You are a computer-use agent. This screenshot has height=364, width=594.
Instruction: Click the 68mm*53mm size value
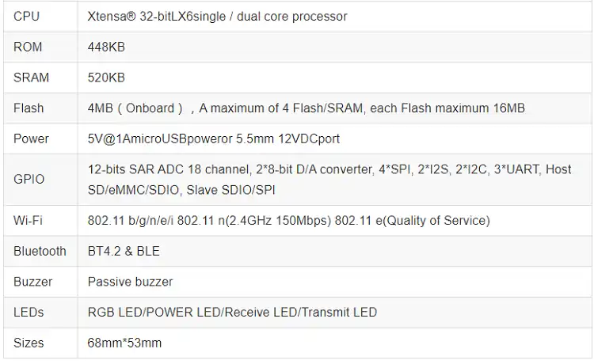(x=124, y=343)
